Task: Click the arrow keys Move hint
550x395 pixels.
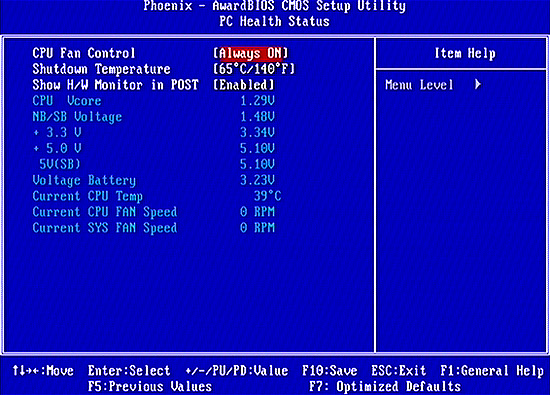Action: (x=43, y=371)
